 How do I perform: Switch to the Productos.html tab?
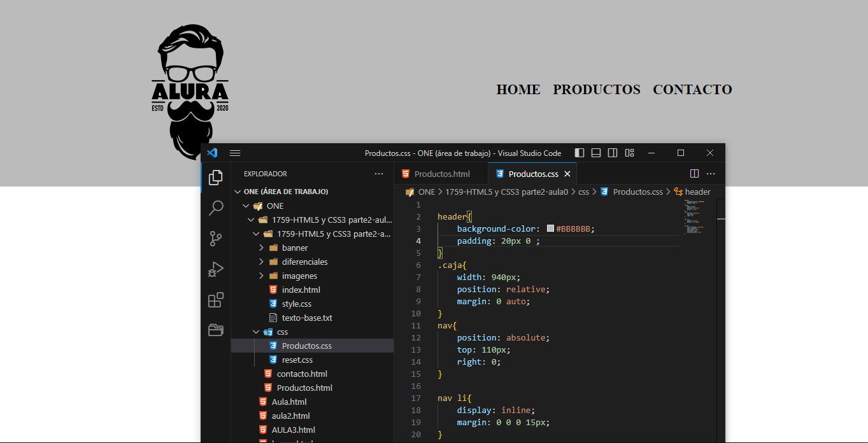click(441, 174)
